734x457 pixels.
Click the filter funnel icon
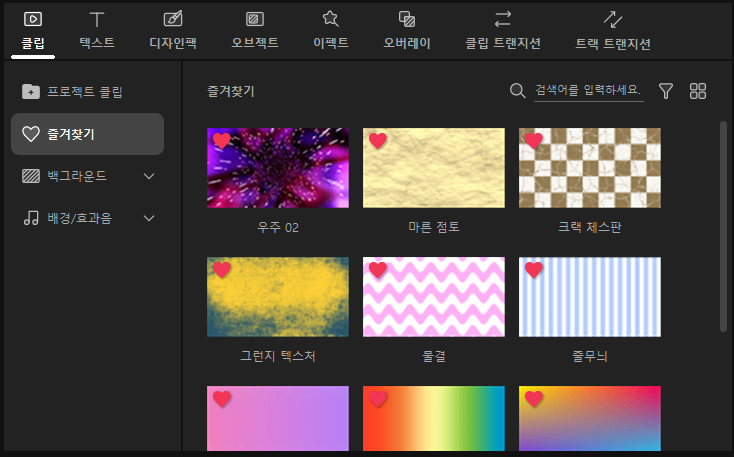coord(666,91)
